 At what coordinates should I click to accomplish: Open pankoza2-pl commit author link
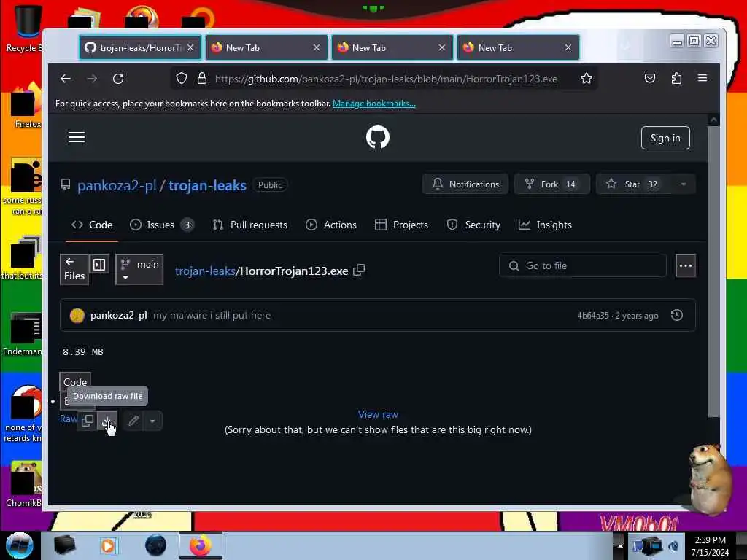click(x=119, y=315)
